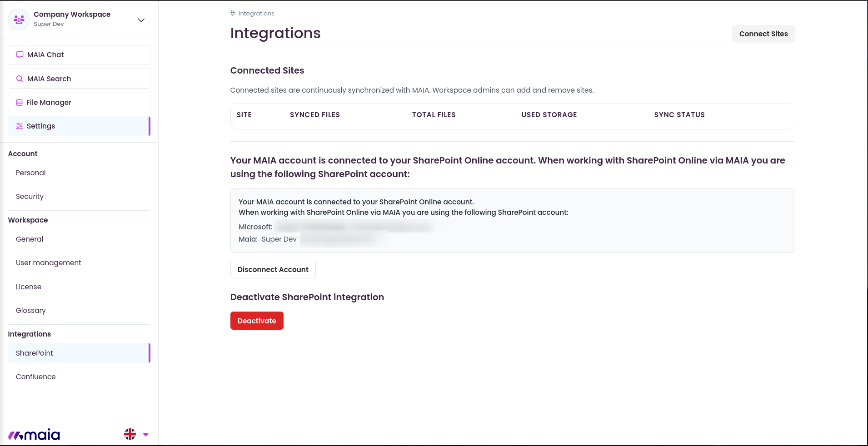Viewport: 868px width, 446px height.
Task: Click the MAIA Search magnifier icon
Action: (x=20, y=79)
